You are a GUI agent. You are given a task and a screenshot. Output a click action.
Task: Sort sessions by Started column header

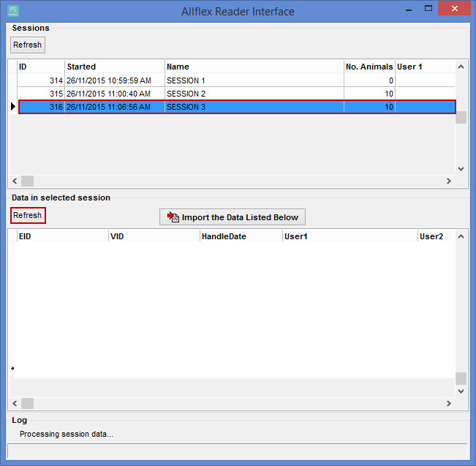point(115,67)
